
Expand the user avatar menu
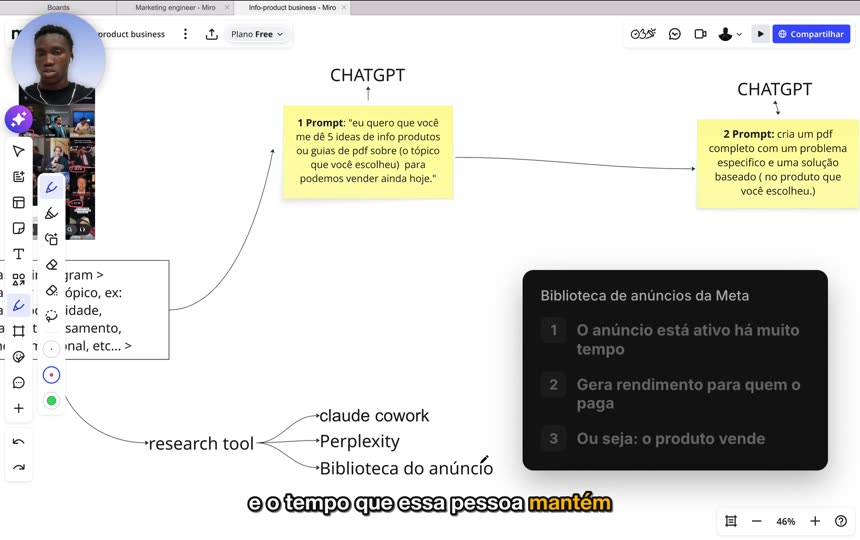click(730, 34)
